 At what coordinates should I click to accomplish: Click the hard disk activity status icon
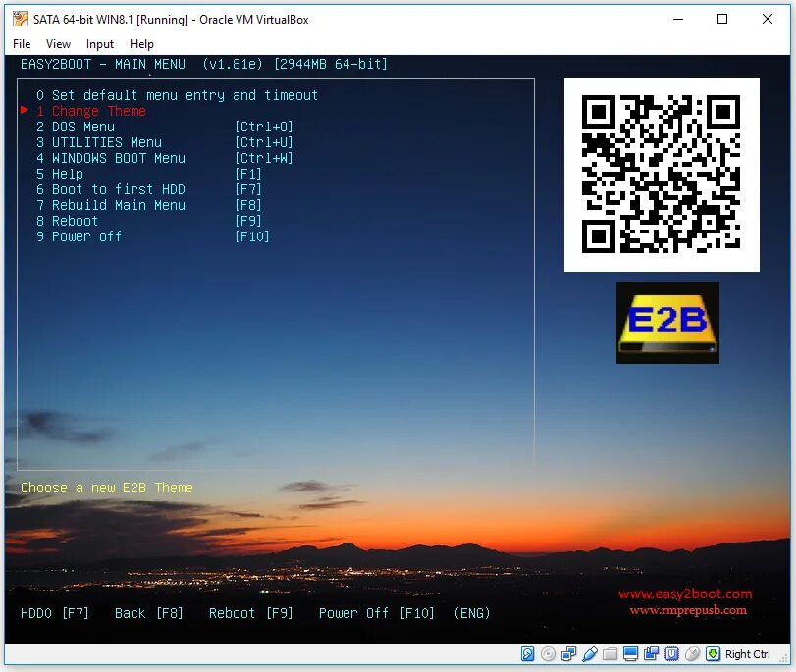click(527, 654)
